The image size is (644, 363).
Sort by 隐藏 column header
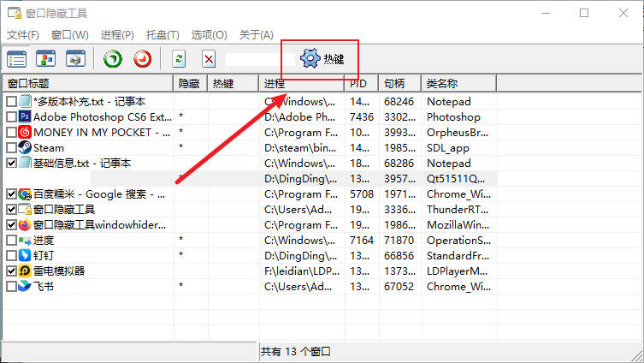tap(191, 83)
